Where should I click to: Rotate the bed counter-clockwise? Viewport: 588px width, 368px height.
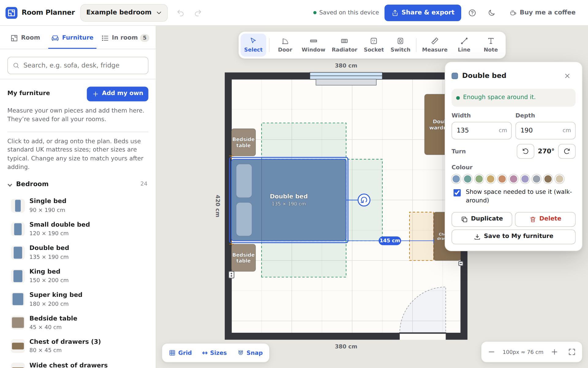(525, 151)
